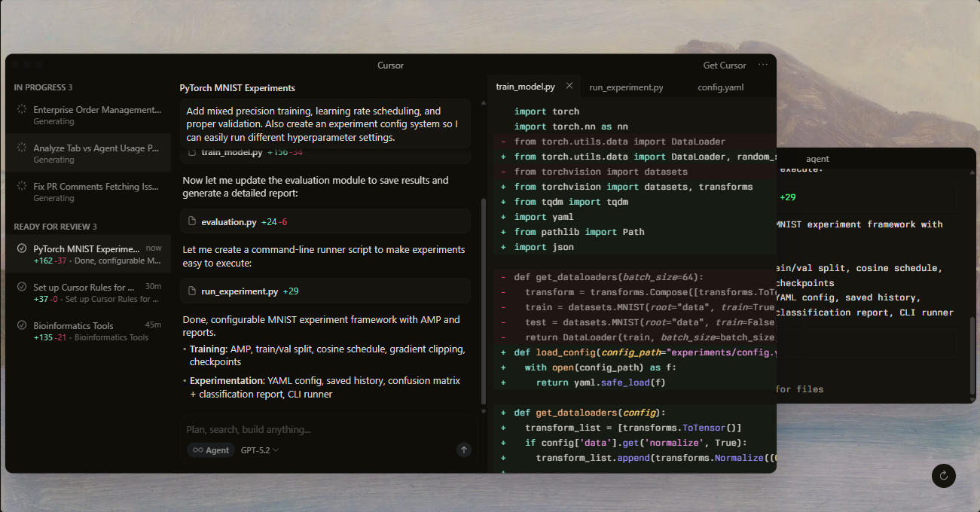Click the checkmark icon for PyTorch MNIST Experiments

tap(22, 248)
